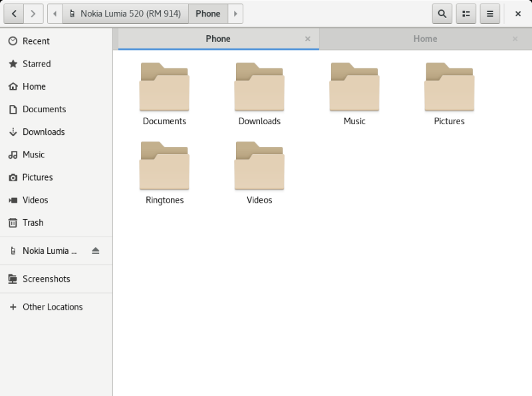Go back with the left arrow button
This screenshot has width=532, height=396.
tap(15, 13)
